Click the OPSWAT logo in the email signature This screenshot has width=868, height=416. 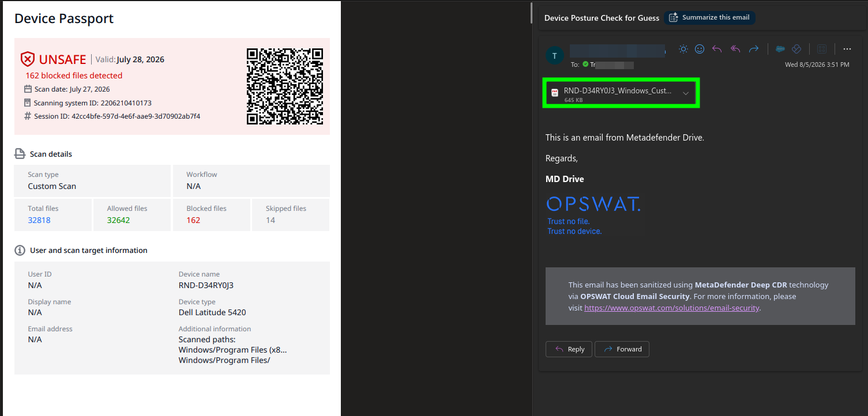(593, 204)
